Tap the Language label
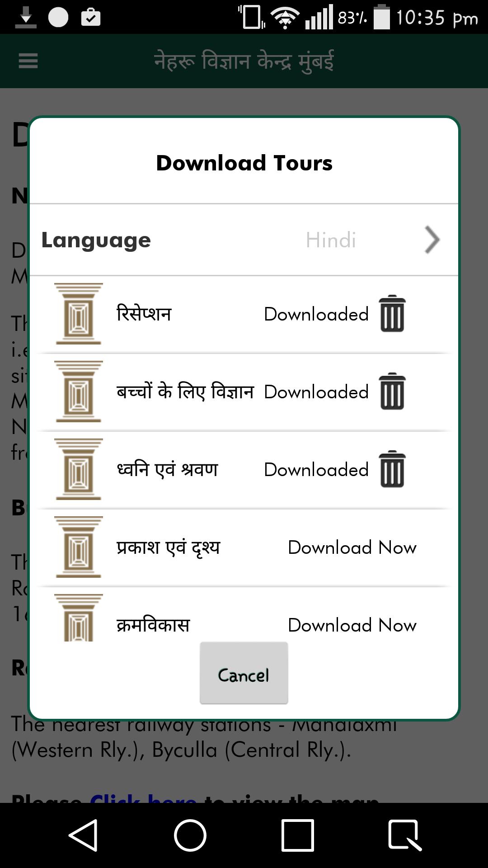The height and width of the screenshot is (868, 488). coord(96,241)
